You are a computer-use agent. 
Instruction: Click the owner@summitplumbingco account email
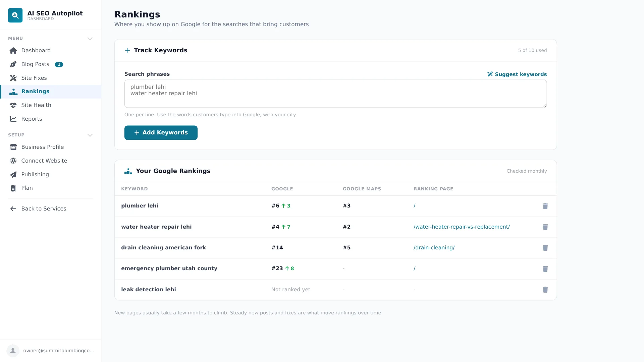[59, 351]
